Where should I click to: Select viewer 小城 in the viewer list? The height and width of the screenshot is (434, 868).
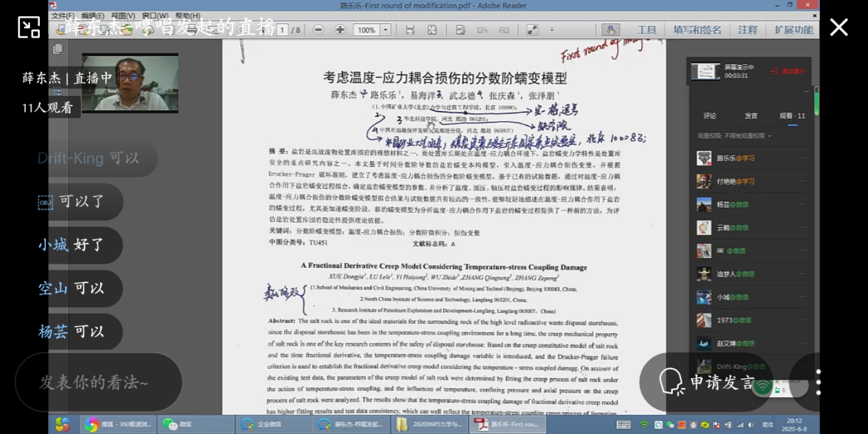click(752, 297)
